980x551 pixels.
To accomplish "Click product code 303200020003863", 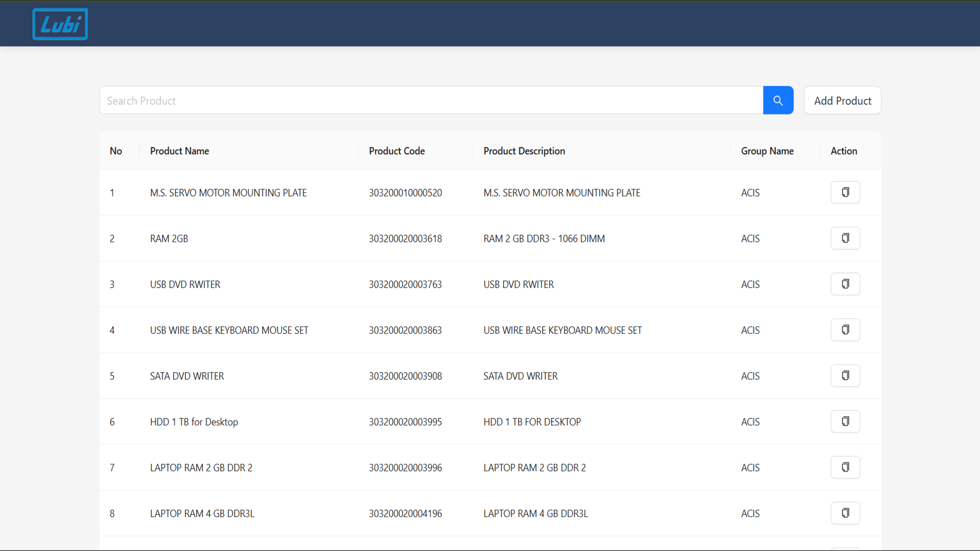I will (x=405, y=331).
